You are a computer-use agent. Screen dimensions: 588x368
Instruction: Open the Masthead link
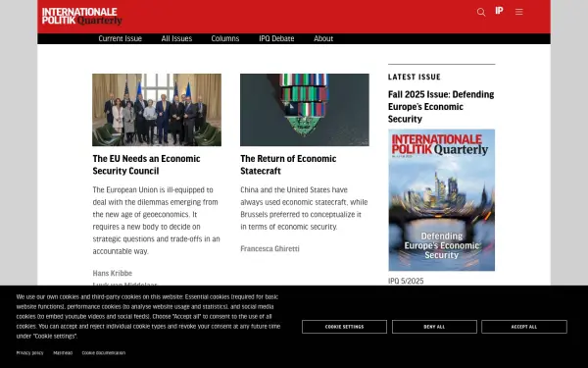click(63, 353)
